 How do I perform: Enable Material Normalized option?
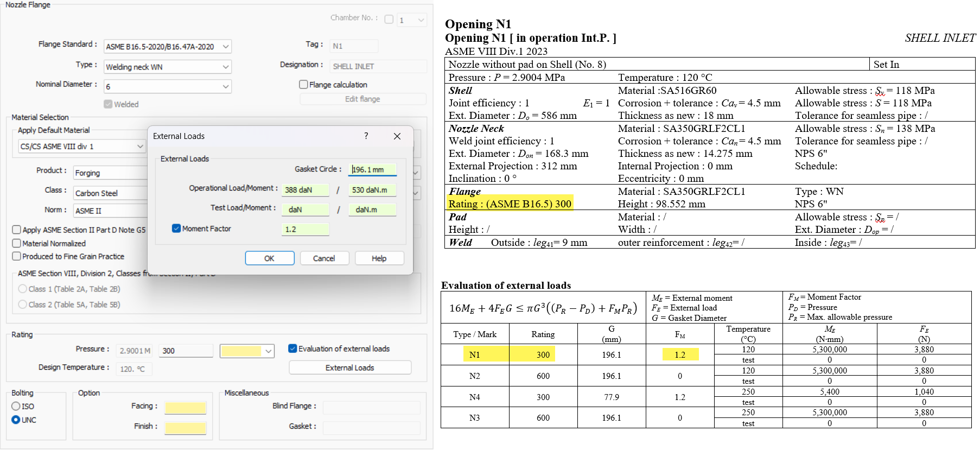[17, 243]
